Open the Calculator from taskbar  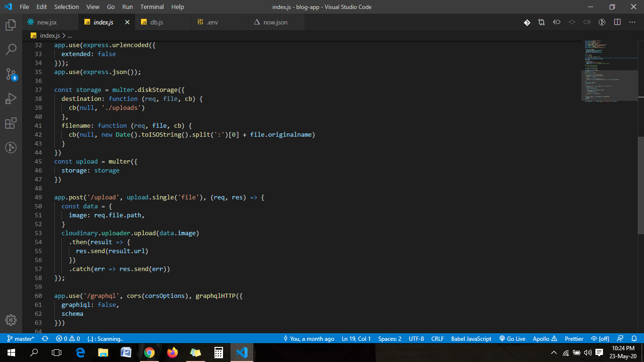[218, 353]
